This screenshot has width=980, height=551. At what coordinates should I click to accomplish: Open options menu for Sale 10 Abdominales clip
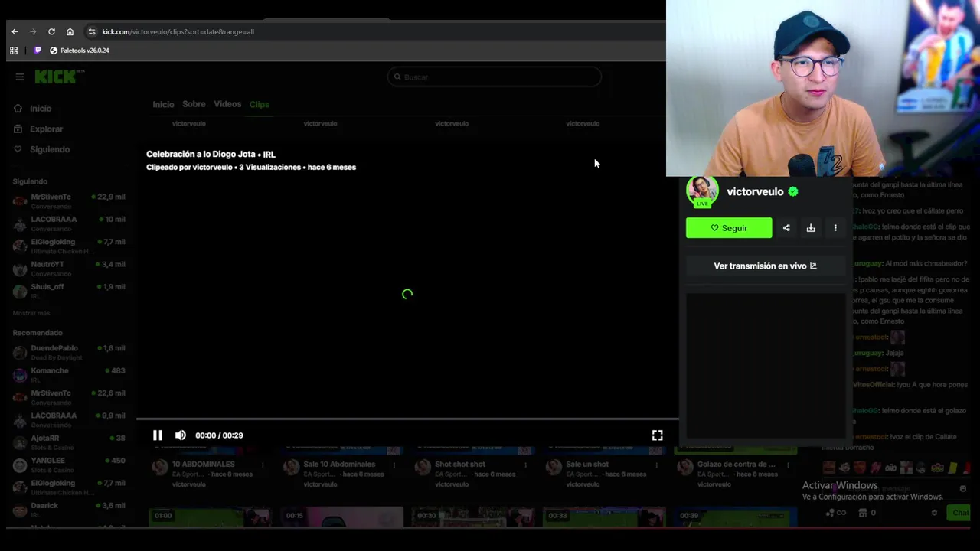click(394, 465)
